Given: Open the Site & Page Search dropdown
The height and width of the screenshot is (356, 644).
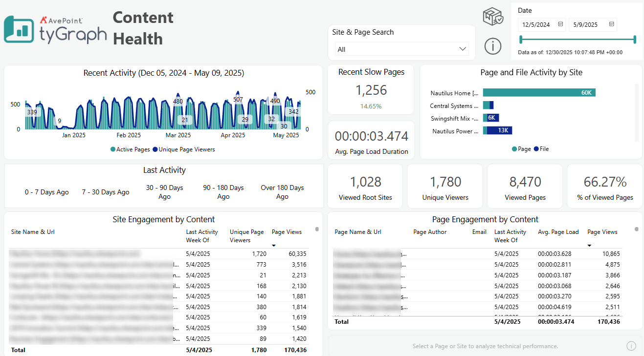Looking at the screenshot, I should pyautogui.click(x=401, y=49).
